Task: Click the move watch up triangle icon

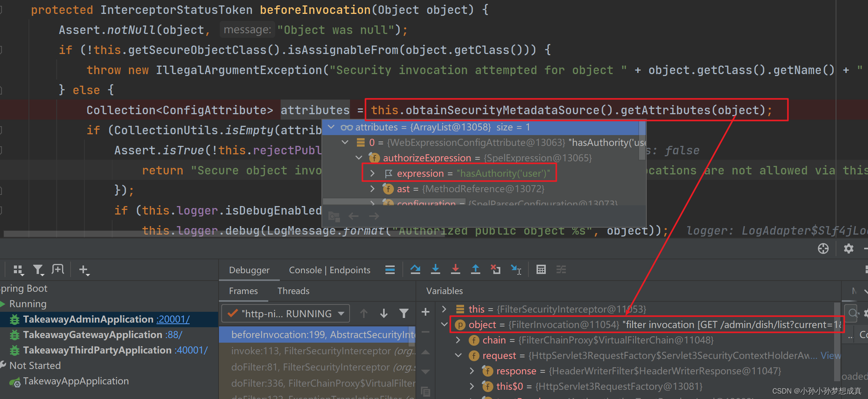Action: tap(426, 352)
